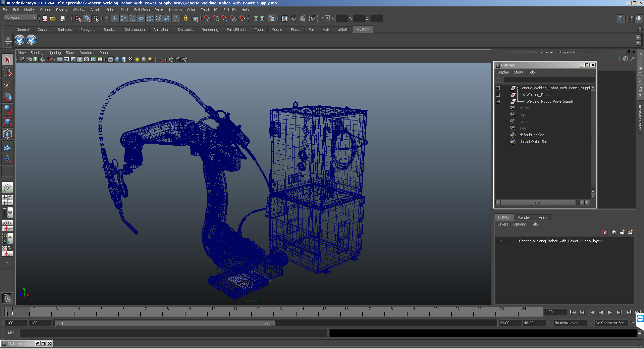
Task: Click the playback range slider bar
Action: coord(165,323)
